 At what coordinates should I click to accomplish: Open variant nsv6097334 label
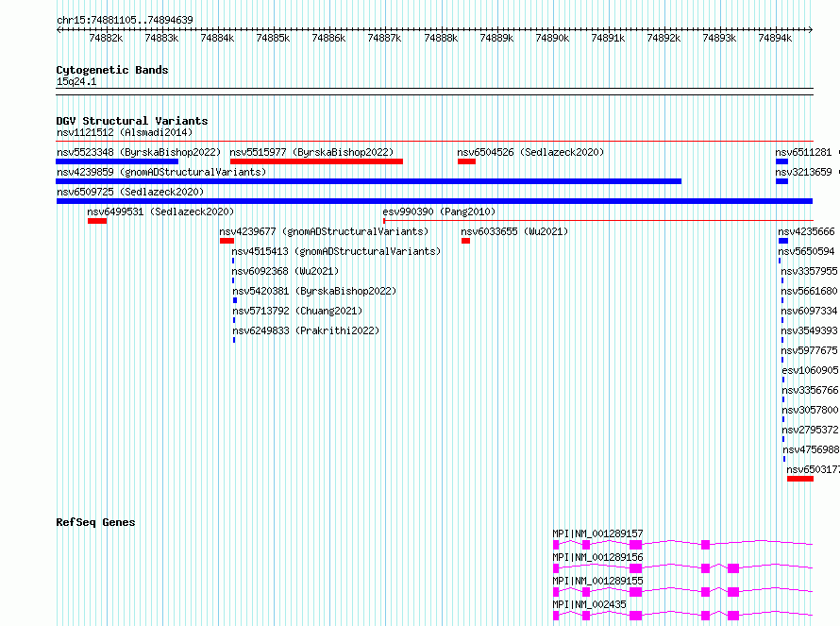pos(809,311)
